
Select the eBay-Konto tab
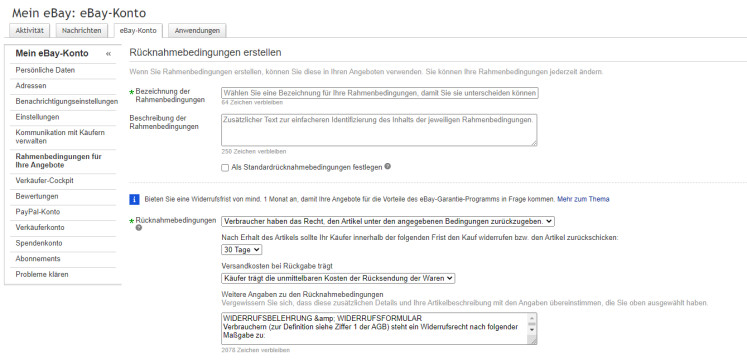pyautogui.click(x=138, y=30)
